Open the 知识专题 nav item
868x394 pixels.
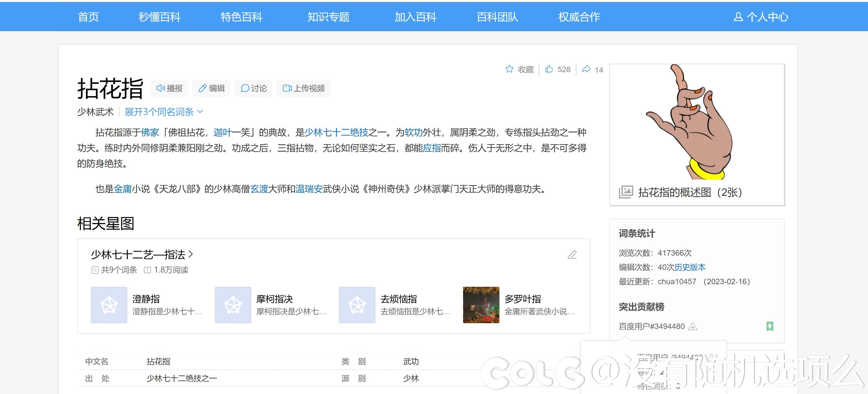pyautogui.click(x=329, y=17)
